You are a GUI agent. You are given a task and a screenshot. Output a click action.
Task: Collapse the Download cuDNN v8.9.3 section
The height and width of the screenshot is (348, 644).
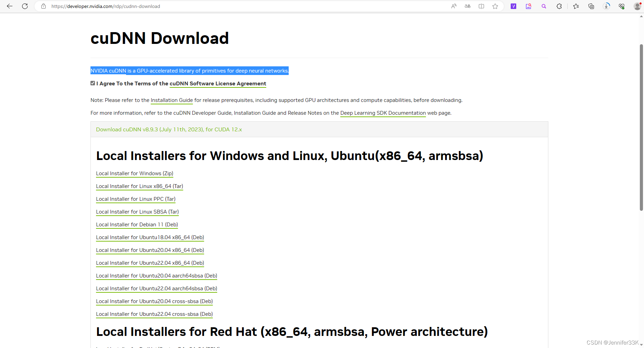169,130
